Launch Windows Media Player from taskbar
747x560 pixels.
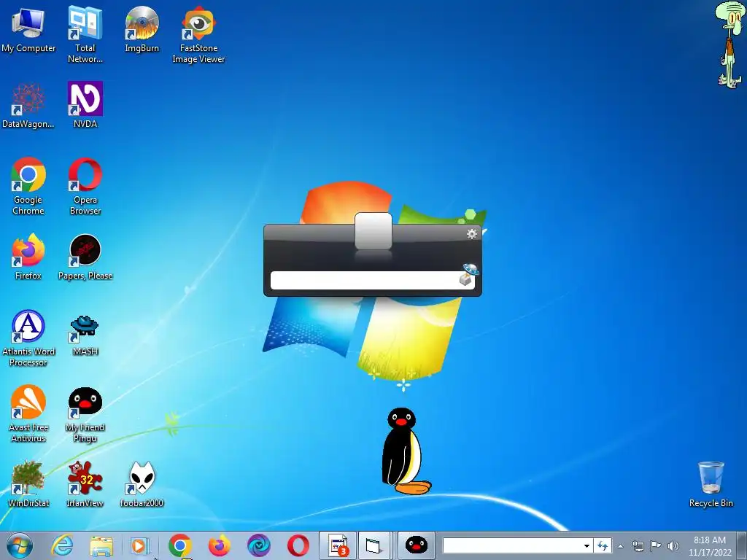(140, 545)
